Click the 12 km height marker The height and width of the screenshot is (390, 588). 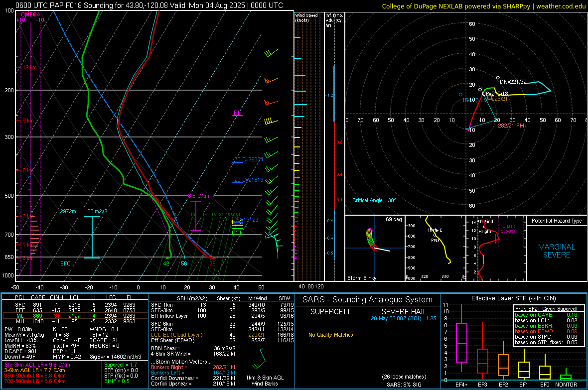pyautogui.click(x=28, y=68)
